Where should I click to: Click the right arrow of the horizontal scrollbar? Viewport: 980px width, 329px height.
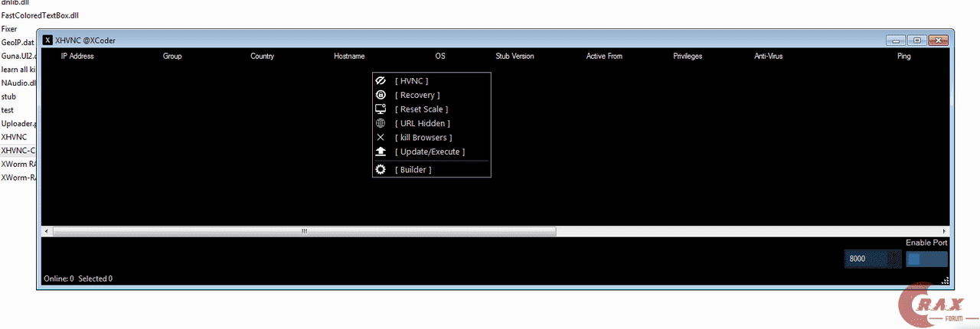944,231
